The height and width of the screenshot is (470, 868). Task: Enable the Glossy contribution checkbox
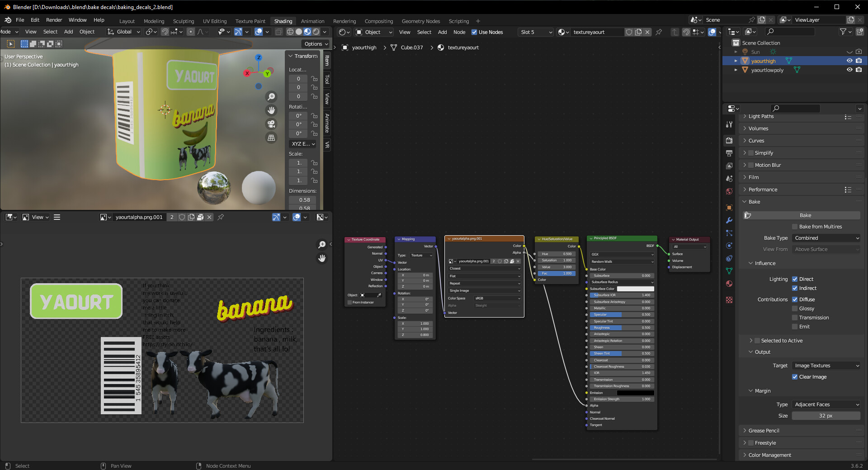795,309
